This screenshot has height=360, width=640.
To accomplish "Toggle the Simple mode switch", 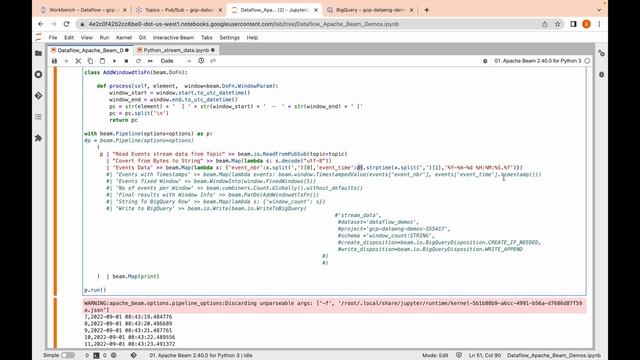I will point(68,356).
